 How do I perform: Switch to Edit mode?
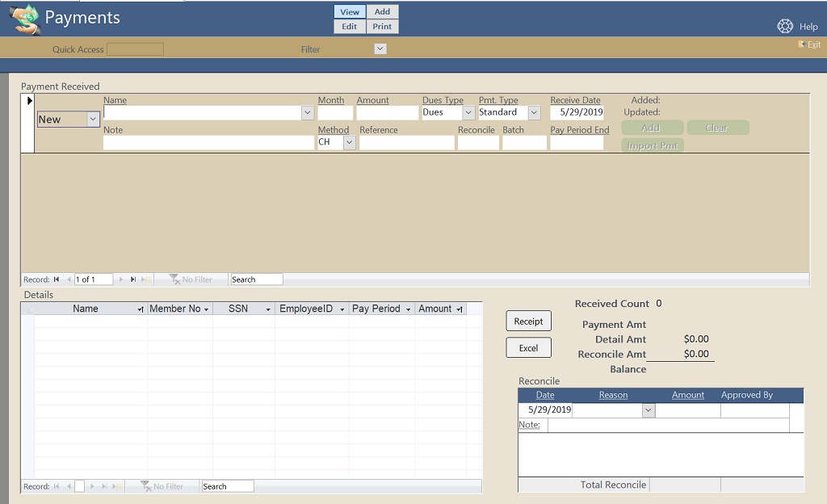pos(350,27)
